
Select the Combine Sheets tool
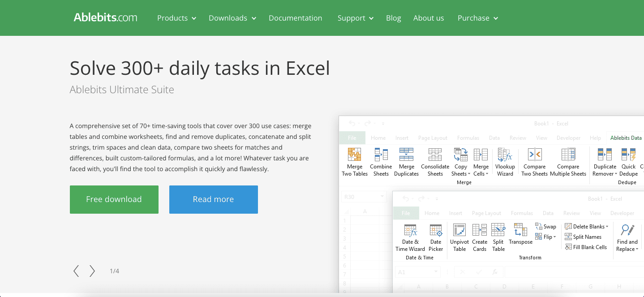click(x=381, y=162)
